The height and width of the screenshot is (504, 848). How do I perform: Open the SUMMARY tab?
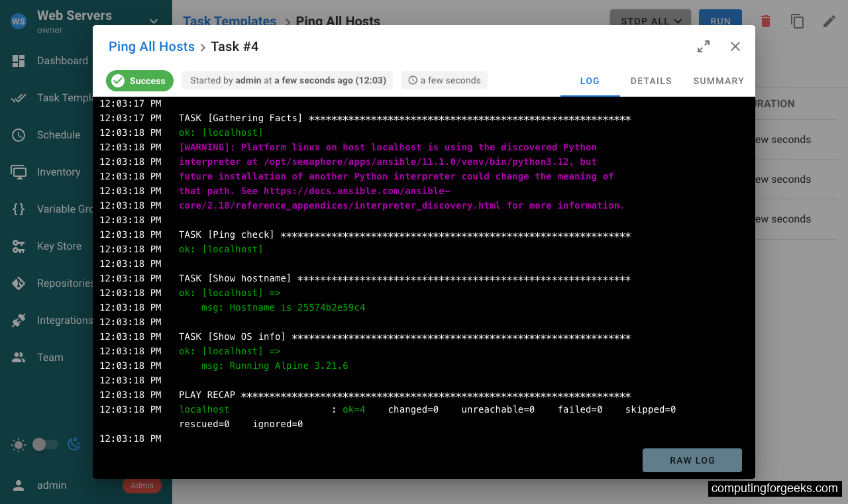(718, 81)
